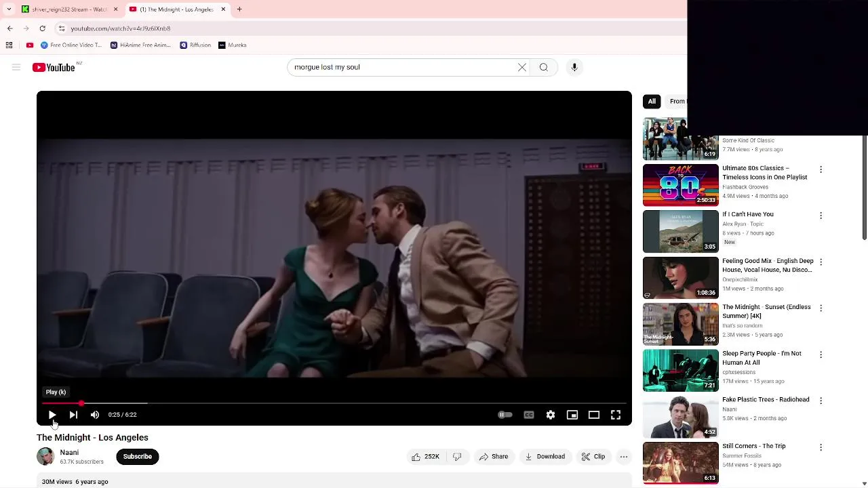Open more actions ellipsis under video
Image resolution: width=868 pixels, height=488 pixels.
click(624, 457)
